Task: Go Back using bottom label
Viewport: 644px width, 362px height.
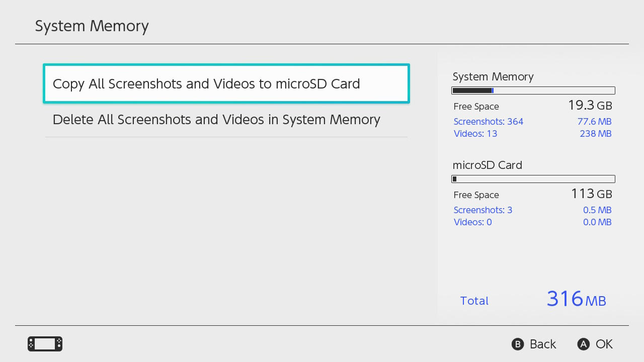Action: (543, 344)
